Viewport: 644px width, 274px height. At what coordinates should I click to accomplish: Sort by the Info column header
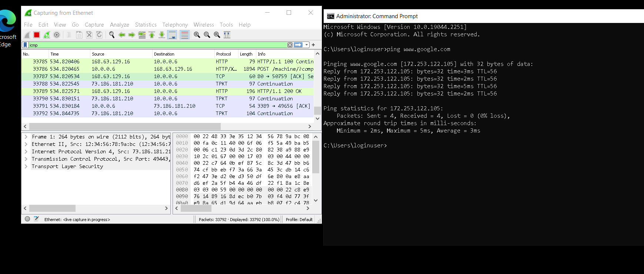point(285,54)
